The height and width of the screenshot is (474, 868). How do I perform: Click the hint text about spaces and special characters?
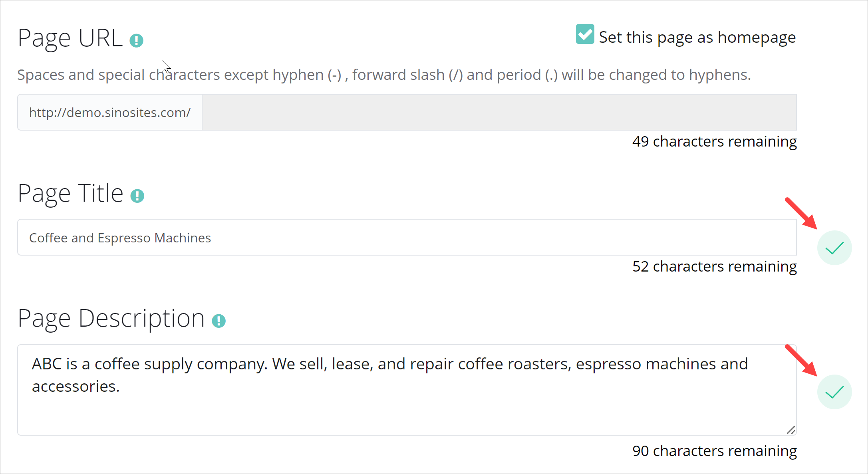(x=384, y=75)
